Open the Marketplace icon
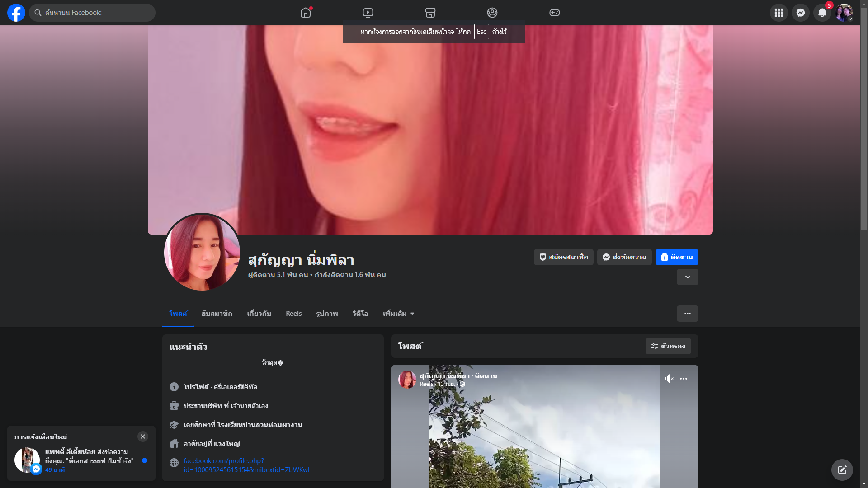Screen dimensions: 868x488 pyautogui.click(x=430, y=13)
